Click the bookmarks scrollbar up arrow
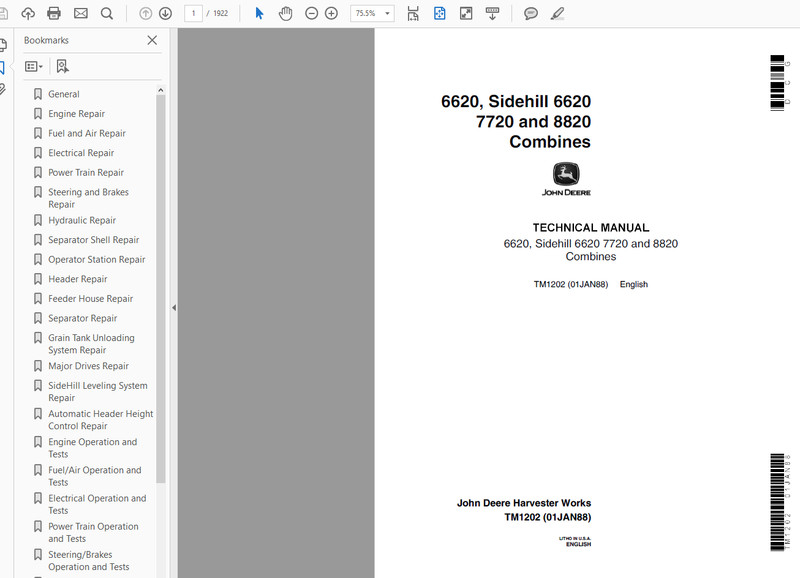The width and height of the screenshot is (800, 578). [161, 90]
